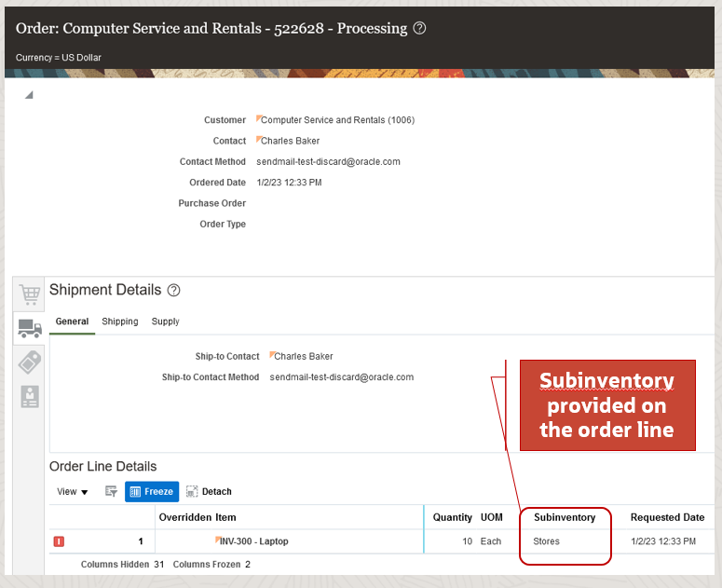Viewport: 722px width, 588px height.
Task: Click the customer change indicator flag
Action: tap(259, 117)
